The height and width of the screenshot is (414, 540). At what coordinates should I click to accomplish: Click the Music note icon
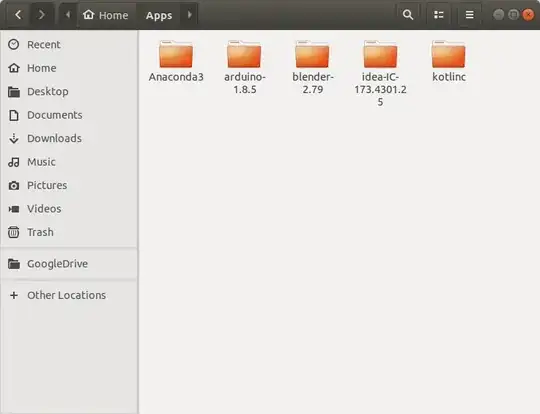(14, 162)
